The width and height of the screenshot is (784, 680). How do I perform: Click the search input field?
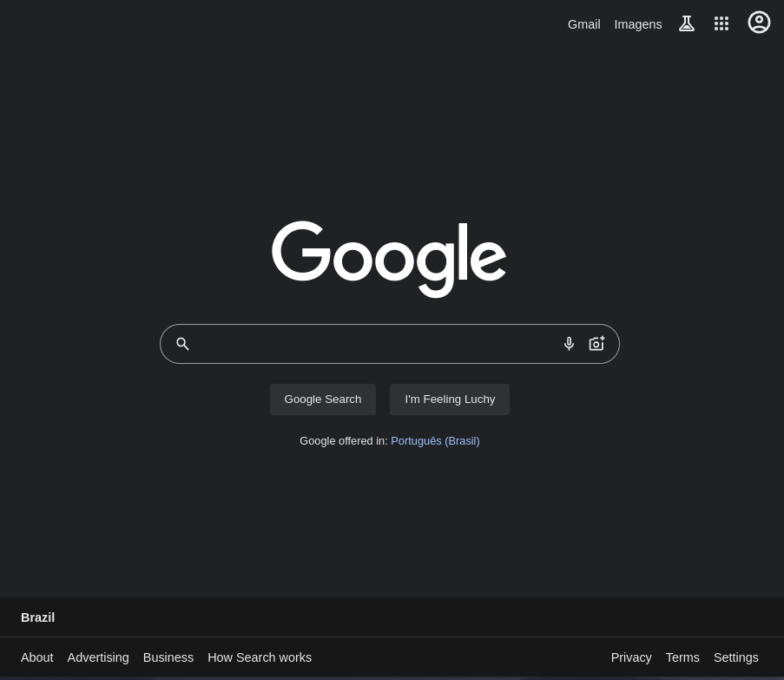tap(373, 344)
